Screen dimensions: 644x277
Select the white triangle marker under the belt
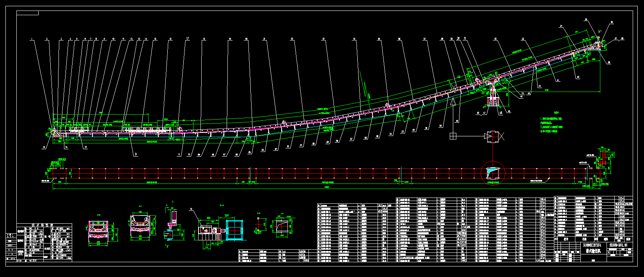pyautogui.click(x=453, y=102)
